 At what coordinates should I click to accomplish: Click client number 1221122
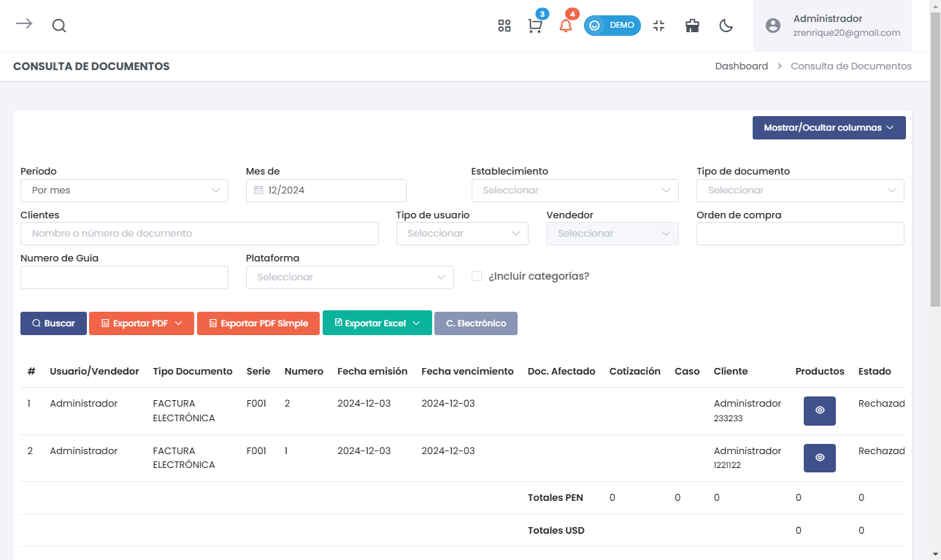727,466
